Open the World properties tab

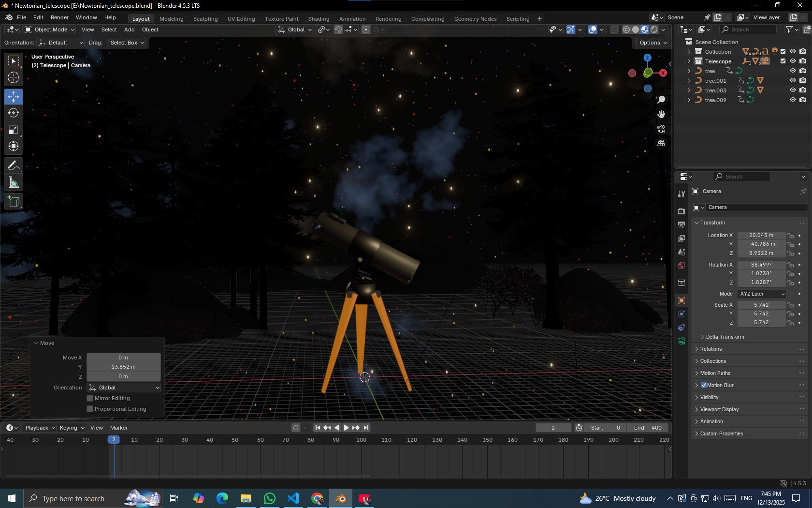(x=681, y=266)
